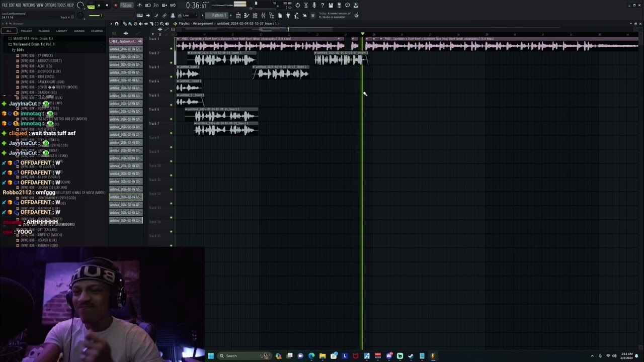The width and height of the screenshot is (644, 362).
Task: Open the mixer via the faders icon
Action: point(263,16)
